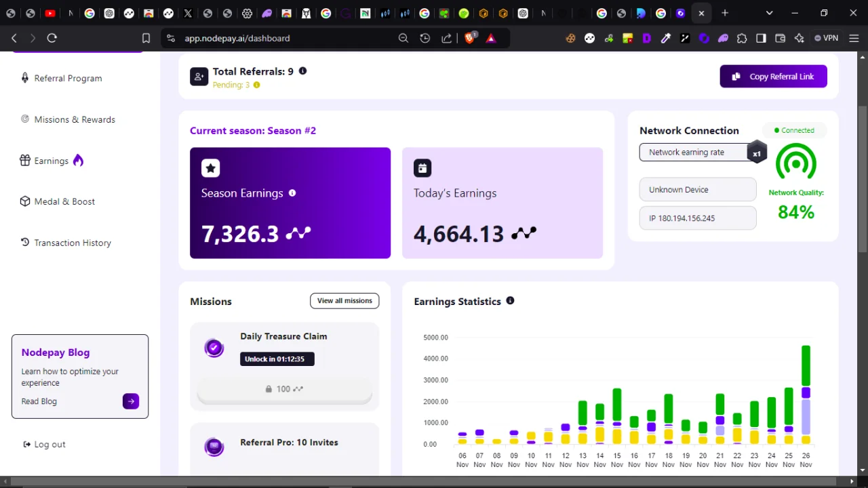868x488 pixels.
Task: Click the eyedropper color picker extension
Action: (666, 39)
